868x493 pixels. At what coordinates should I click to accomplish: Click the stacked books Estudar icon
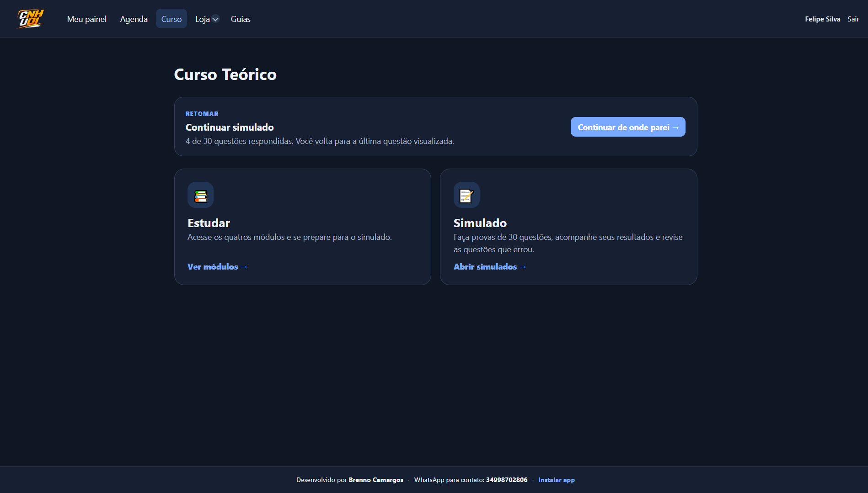(200, 195)
